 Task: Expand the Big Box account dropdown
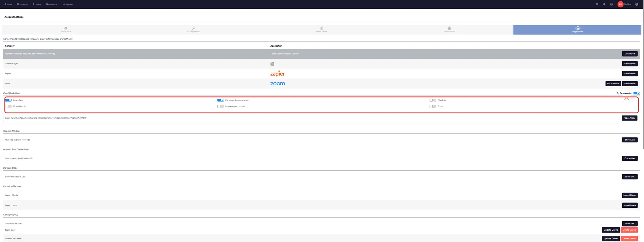coord(628,4)
